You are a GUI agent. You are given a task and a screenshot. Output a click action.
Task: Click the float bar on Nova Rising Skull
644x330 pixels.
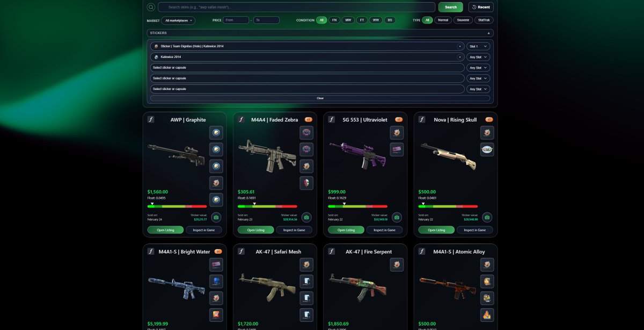coord(448,206)
